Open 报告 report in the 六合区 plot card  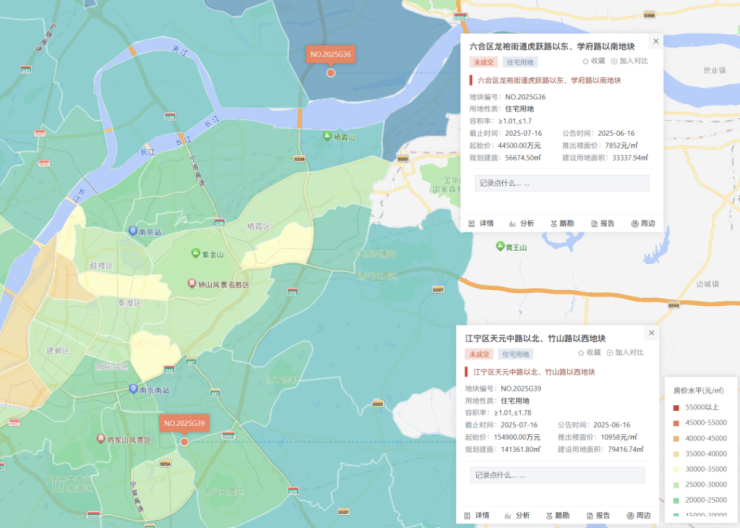(x=601, y=223)
